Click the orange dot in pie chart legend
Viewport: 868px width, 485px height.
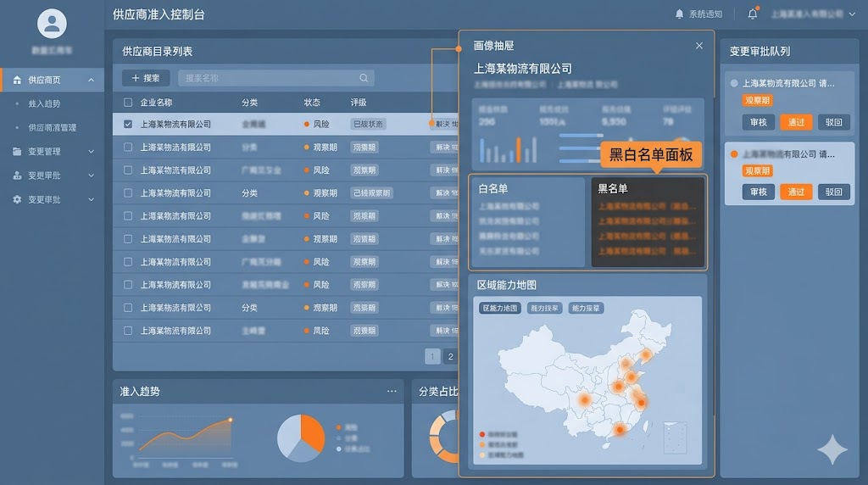tap(338, 427)
